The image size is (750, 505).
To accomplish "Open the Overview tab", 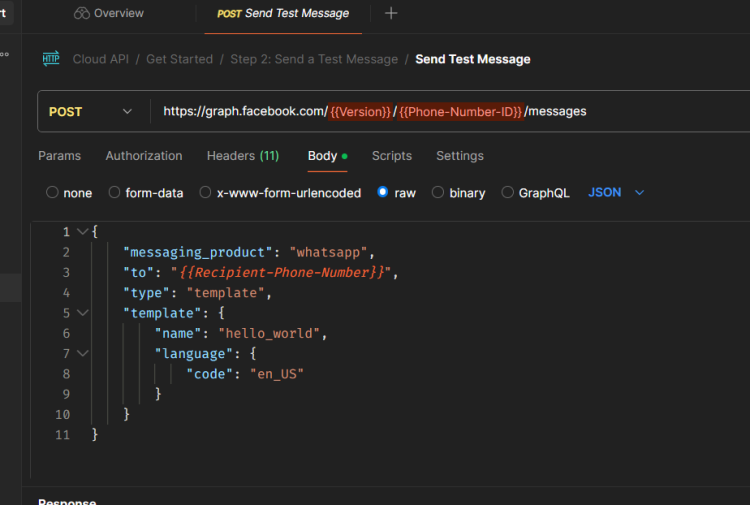I will coord(109,13).
